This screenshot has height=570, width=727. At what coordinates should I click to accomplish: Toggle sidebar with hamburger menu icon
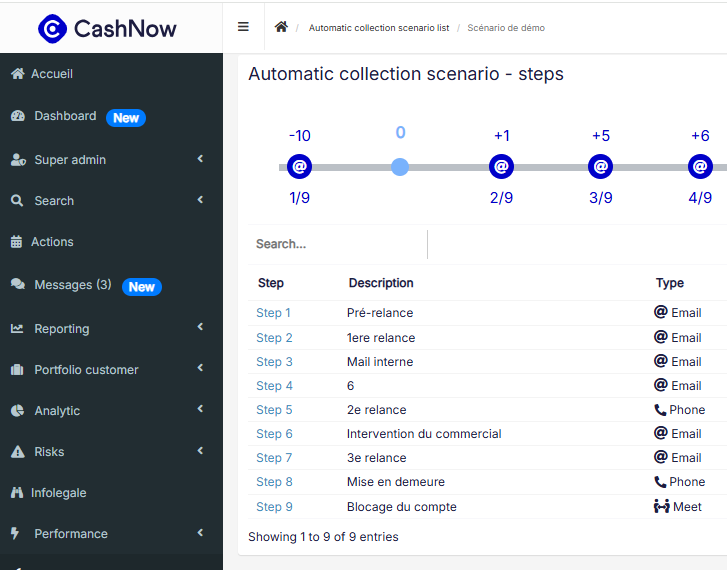243,27
